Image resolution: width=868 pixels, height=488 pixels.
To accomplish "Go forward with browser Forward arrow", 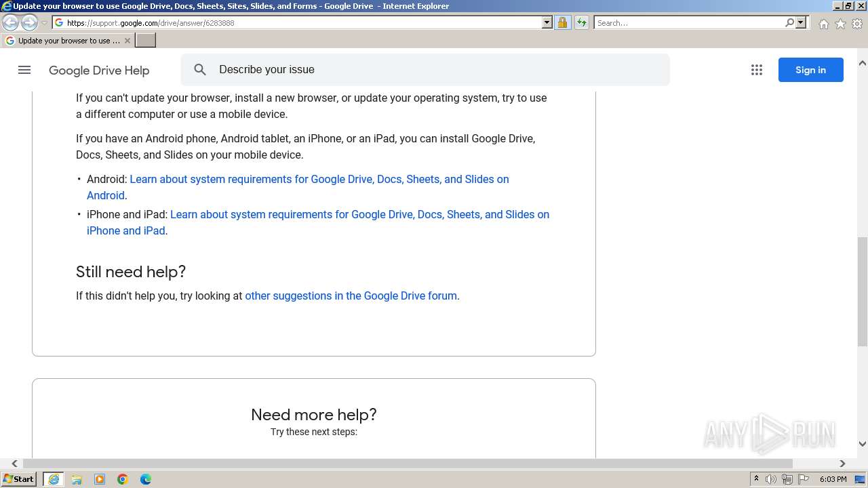I will coord(29,22).
